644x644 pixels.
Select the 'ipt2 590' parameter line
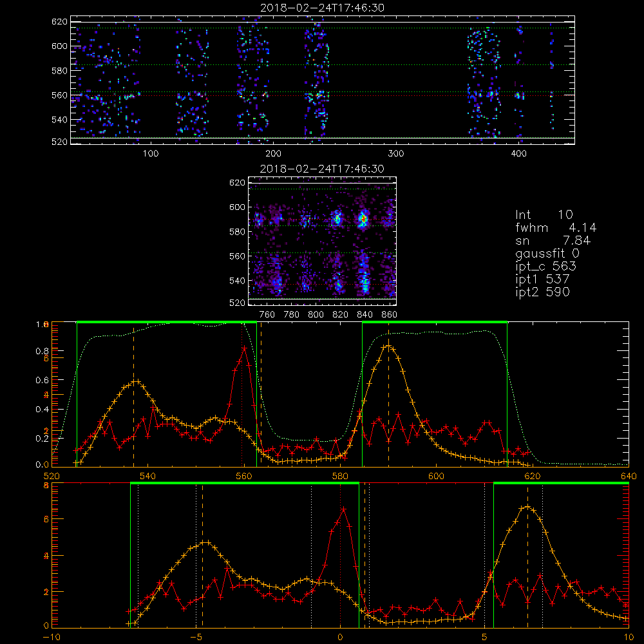pyautogui.click(x=542, y=292)
